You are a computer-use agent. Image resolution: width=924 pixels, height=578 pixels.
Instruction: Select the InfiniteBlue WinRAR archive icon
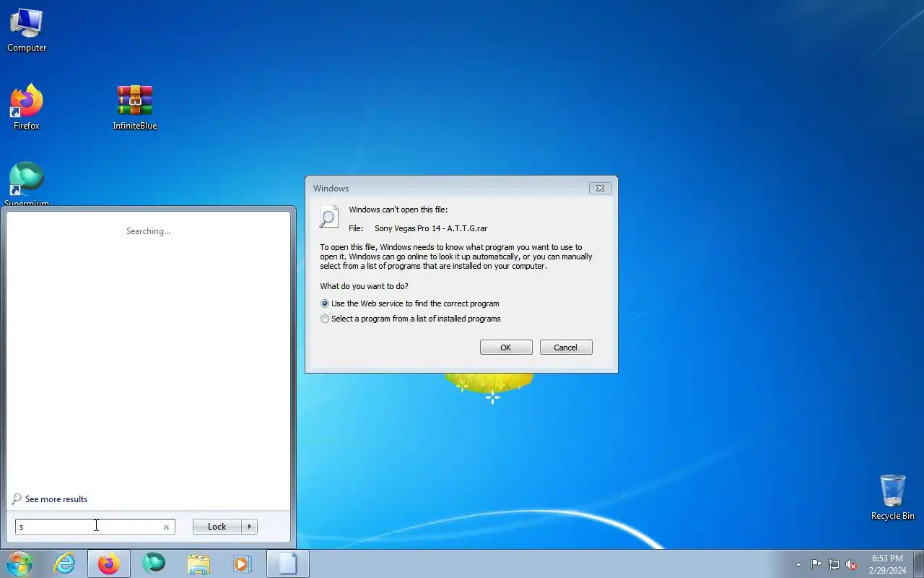(135, 108)
